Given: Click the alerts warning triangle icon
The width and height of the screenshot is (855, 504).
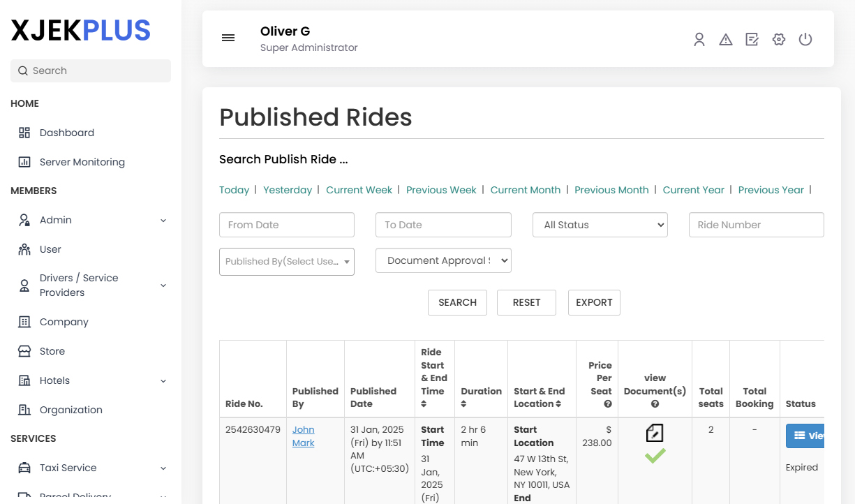Looking at the screenshot, I should (726, 39).
